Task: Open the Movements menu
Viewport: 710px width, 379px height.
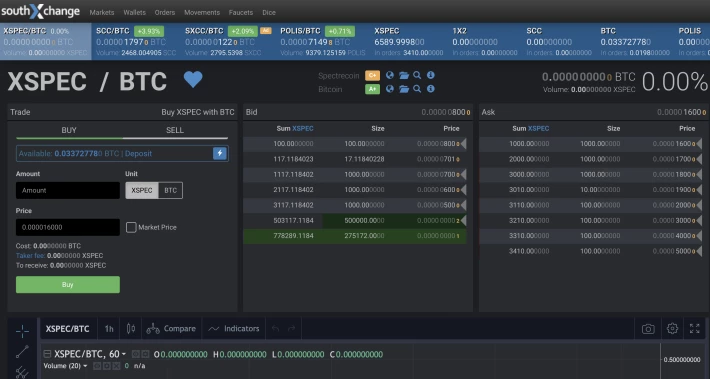Action: pyautogui.click(x=202, y=13)
